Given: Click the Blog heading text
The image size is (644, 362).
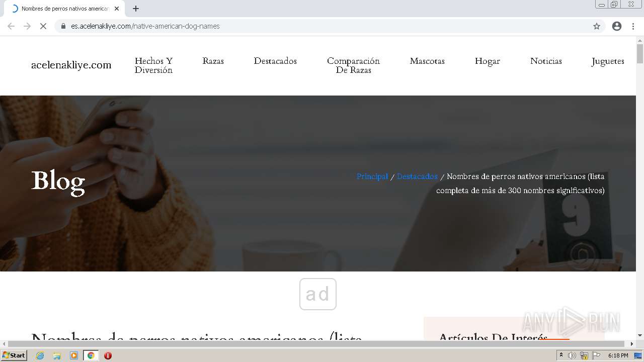Looking at the screenshot, I should (58, 181).
